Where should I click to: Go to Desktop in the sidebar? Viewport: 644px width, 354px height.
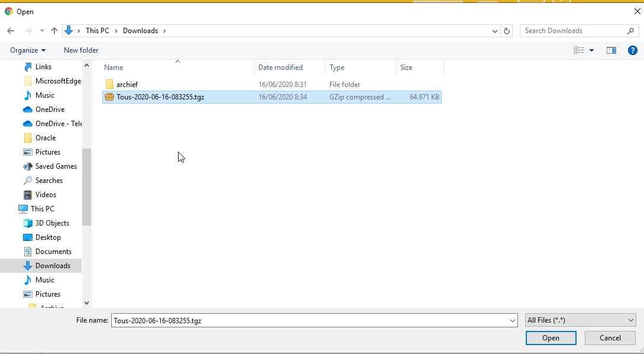tap(48, 237)
